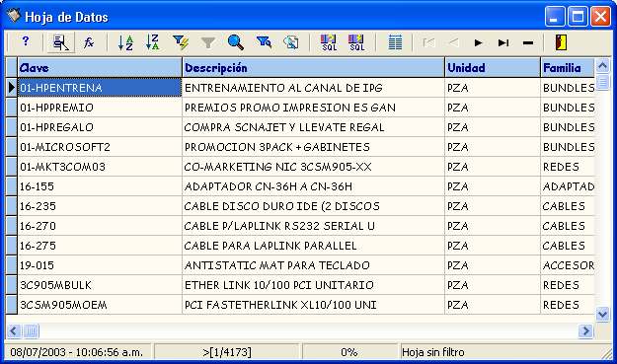
Task: Click the grid columns layout icon
Action: (395, 42)
